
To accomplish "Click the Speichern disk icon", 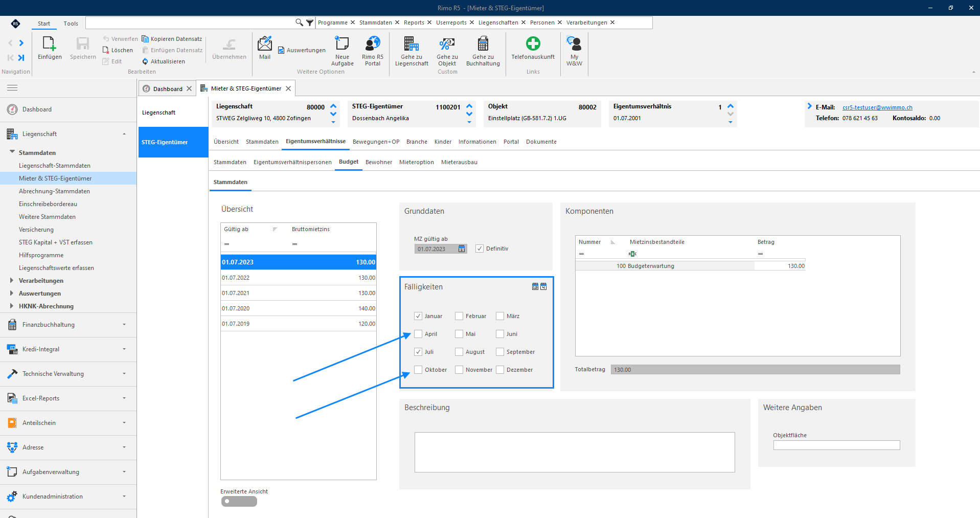I will (83, 44).
